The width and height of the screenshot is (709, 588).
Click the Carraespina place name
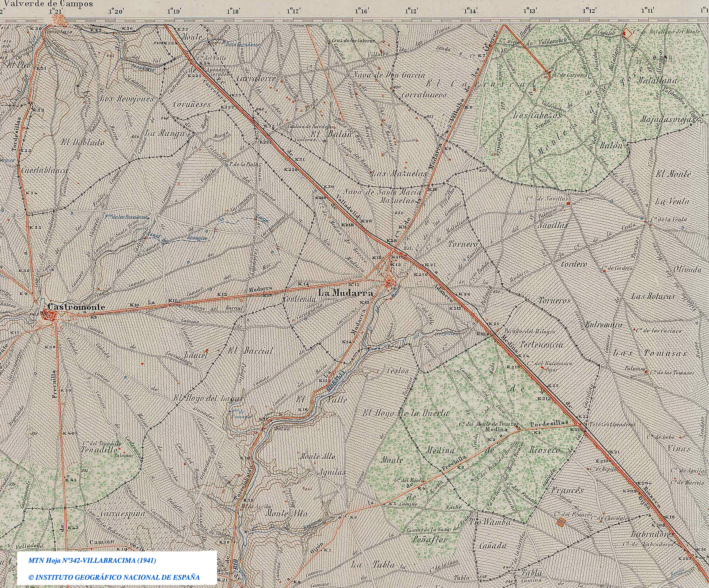[x=123, y=513]
